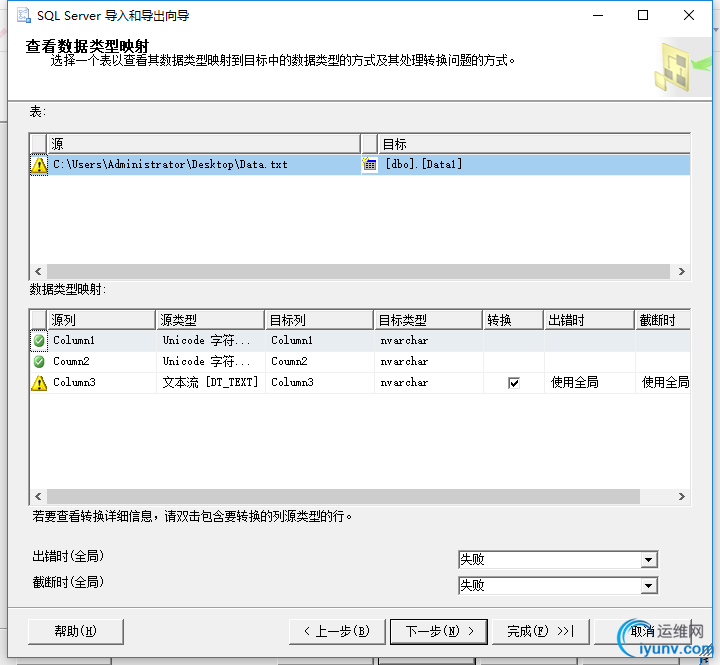
Task: Open the 截断时(全局) dropdown
Action: pyautogui.click(x=648, y=586)
